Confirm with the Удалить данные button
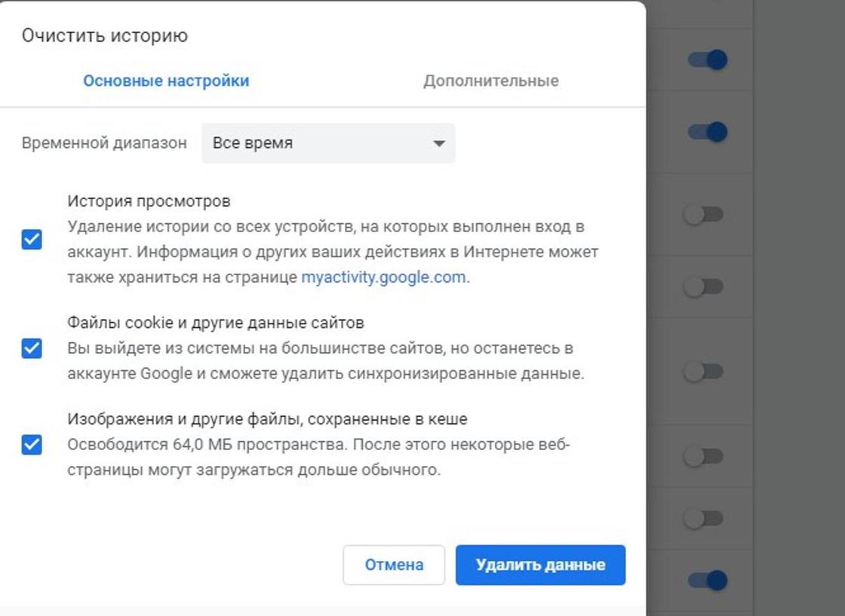Screen dimensions: 845x616 540,565
